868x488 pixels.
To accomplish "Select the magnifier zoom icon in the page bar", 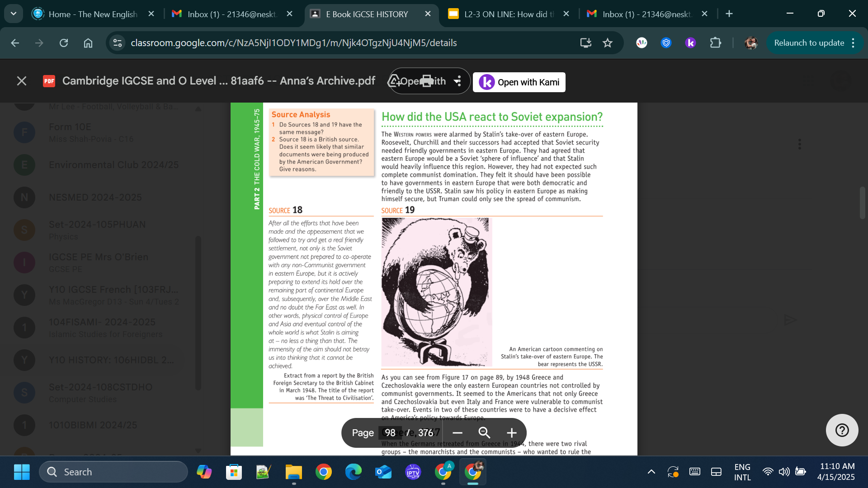I will point(484,432).
